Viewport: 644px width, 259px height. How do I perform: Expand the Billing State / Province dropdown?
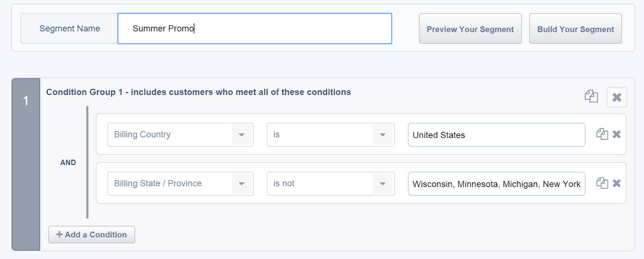pyautogui.click(x=180, y=184)
